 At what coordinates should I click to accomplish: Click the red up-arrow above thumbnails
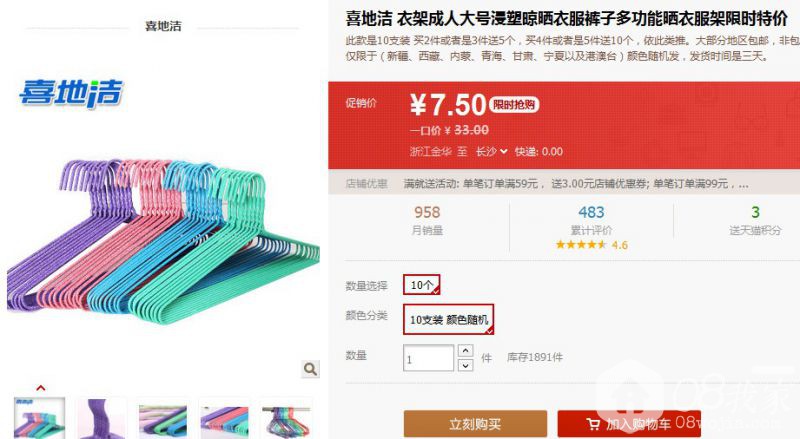[41, 388]
